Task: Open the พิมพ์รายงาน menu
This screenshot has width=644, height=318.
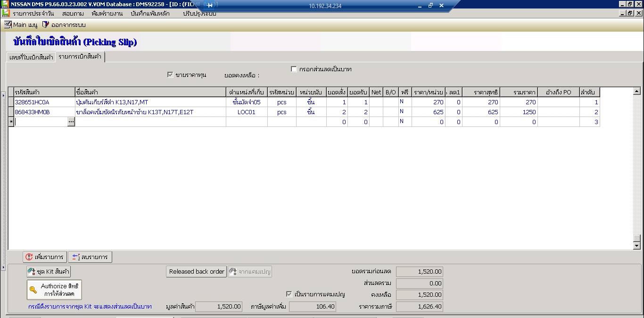Action: tap(107, 14)
